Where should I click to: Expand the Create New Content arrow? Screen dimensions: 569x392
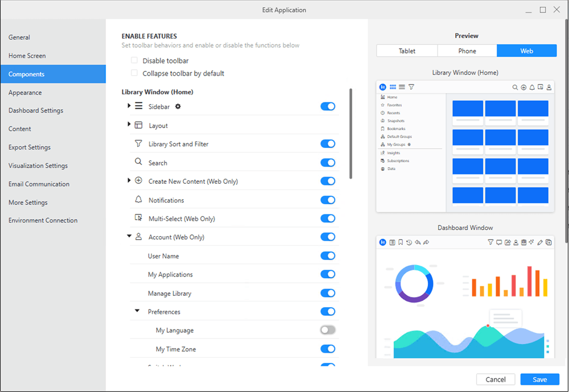pos(130,180)
